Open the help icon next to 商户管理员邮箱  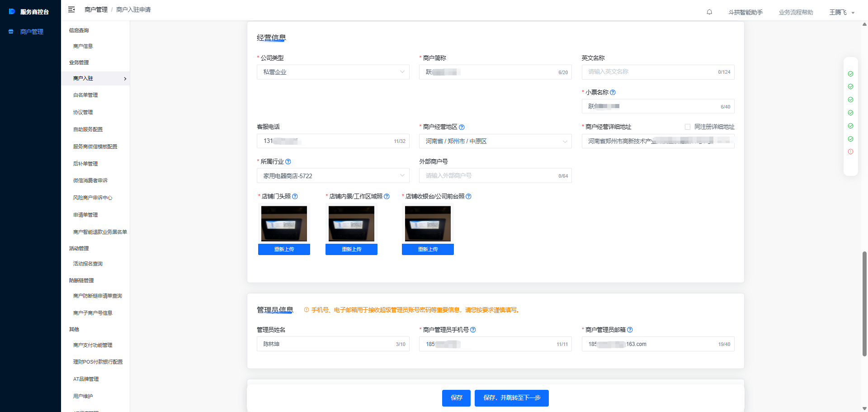[x=630, y=330]
